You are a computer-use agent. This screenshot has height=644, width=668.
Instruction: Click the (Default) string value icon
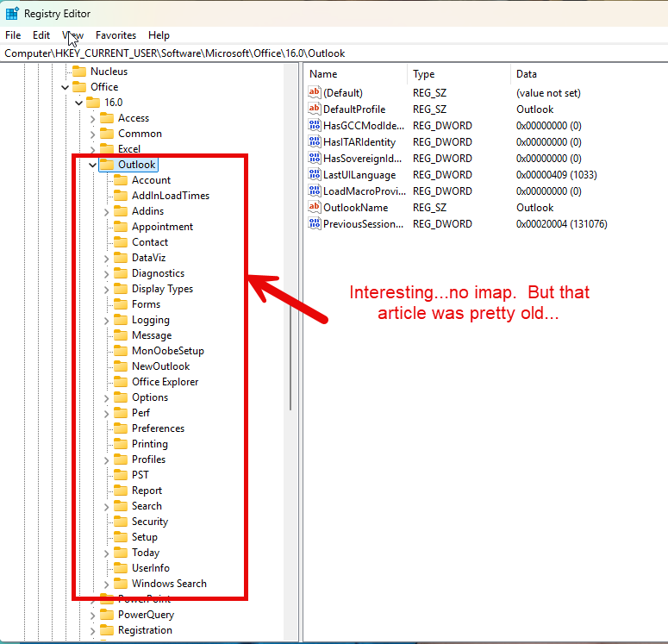pos(315,92)
